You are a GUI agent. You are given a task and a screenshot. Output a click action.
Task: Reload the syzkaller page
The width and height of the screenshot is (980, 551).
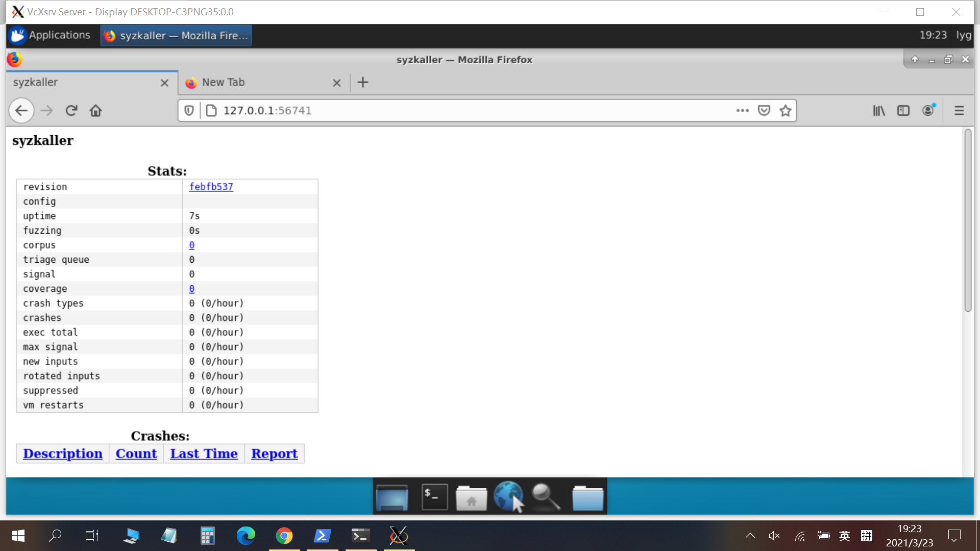(71, 110)
